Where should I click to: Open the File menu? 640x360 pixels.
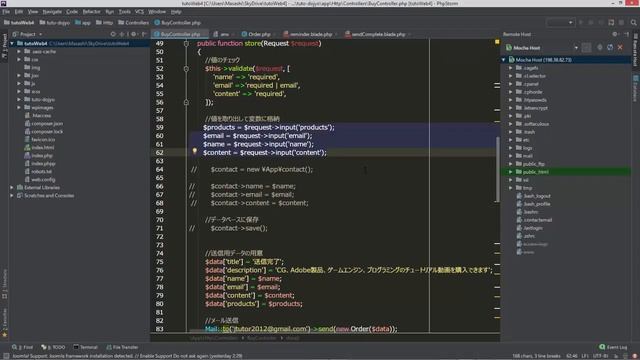[6, 11]
